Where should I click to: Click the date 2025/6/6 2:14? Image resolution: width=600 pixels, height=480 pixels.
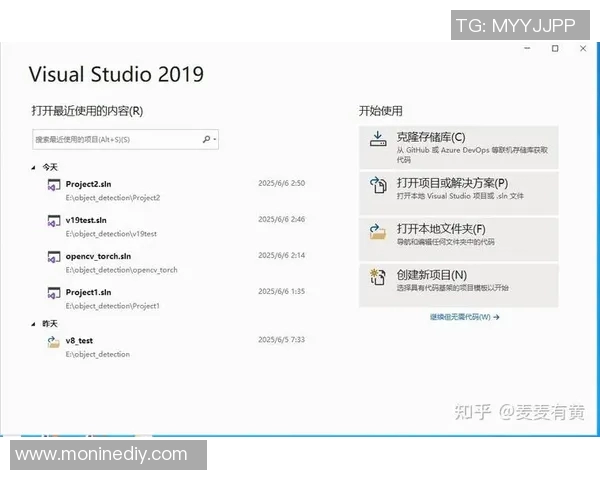pos(282,255)
